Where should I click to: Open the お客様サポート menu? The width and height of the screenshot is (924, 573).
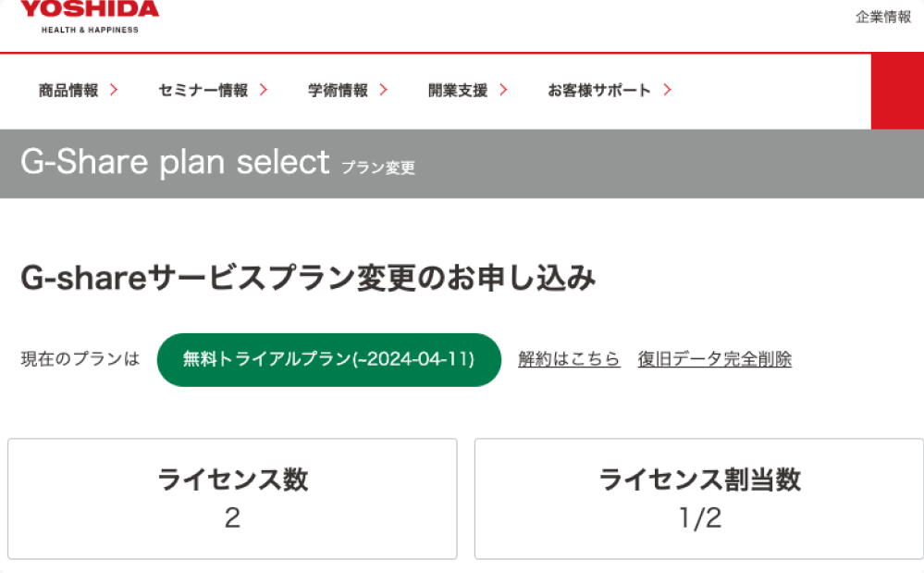pos(599,91)
